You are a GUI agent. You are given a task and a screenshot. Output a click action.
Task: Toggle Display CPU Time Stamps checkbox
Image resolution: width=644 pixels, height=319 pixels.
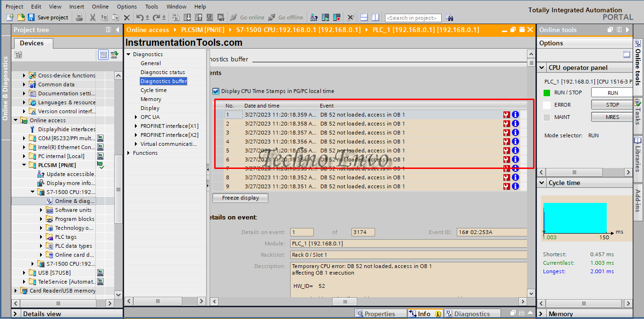point(216,91)
